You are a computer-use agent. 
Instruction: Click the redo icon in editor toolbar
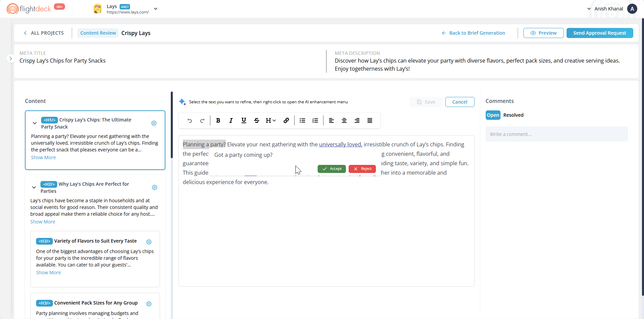click(x=202, y=120)
